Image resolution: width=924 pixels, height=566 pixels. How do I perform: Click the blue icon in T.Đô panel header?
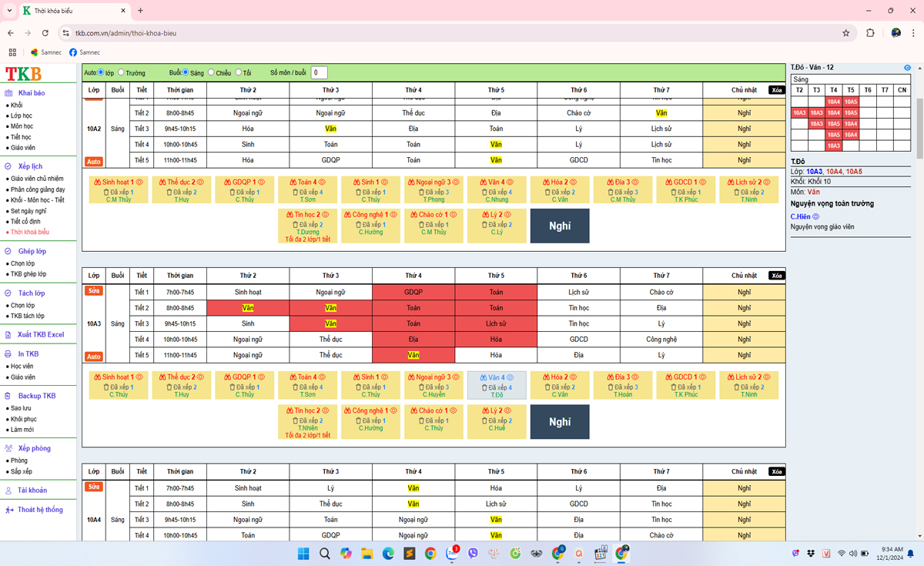[907, 68]
